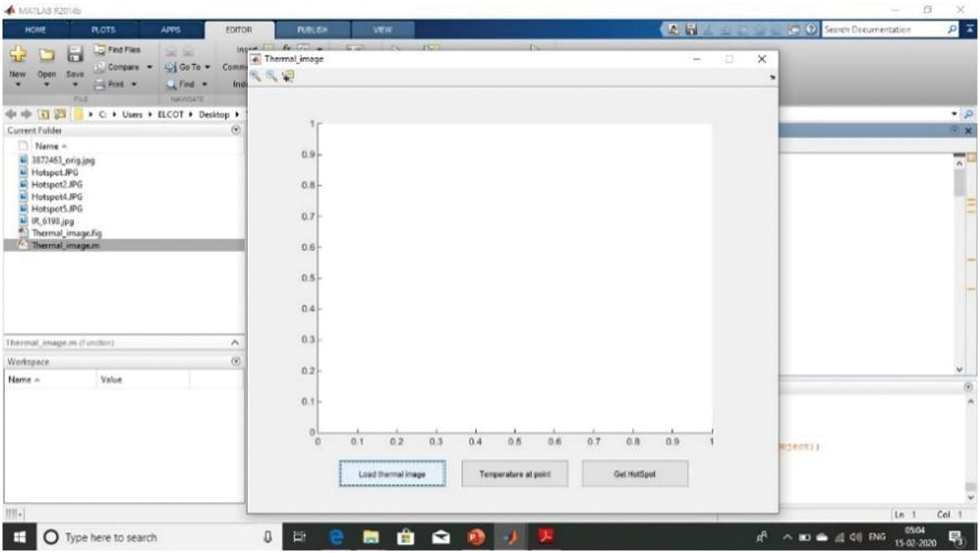
Task: Click the Get HotSpot button
Action: pyautogui.click(x=634, y=474)
